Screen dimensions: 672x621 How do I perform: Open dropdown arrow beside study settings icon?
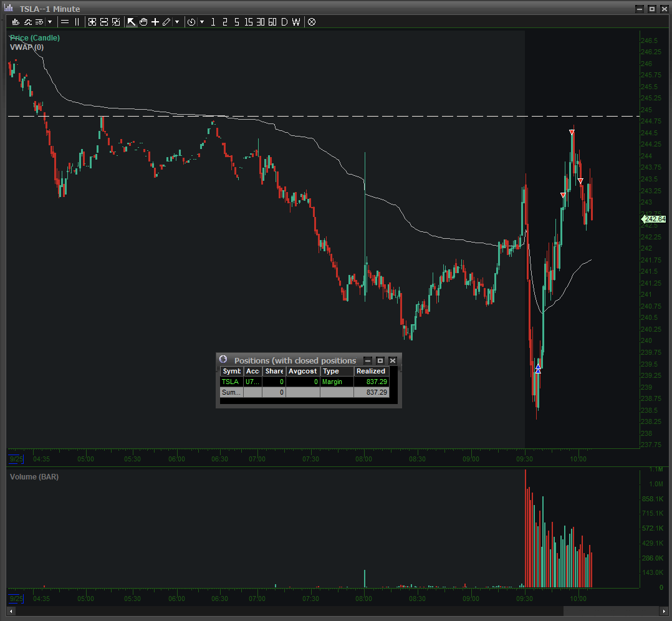point(50,22)
